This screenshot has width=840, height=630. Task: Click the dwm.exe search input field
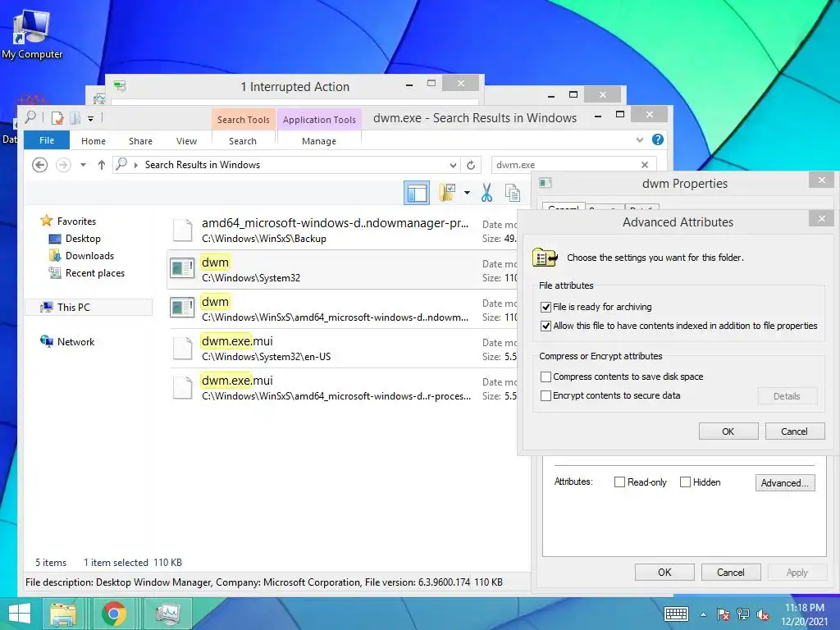pyautogui.click(x=565, y=164)
